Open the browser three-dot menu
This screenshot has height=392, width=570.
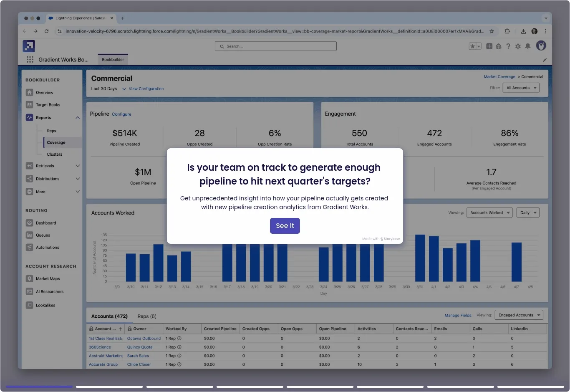pos(545,31)
